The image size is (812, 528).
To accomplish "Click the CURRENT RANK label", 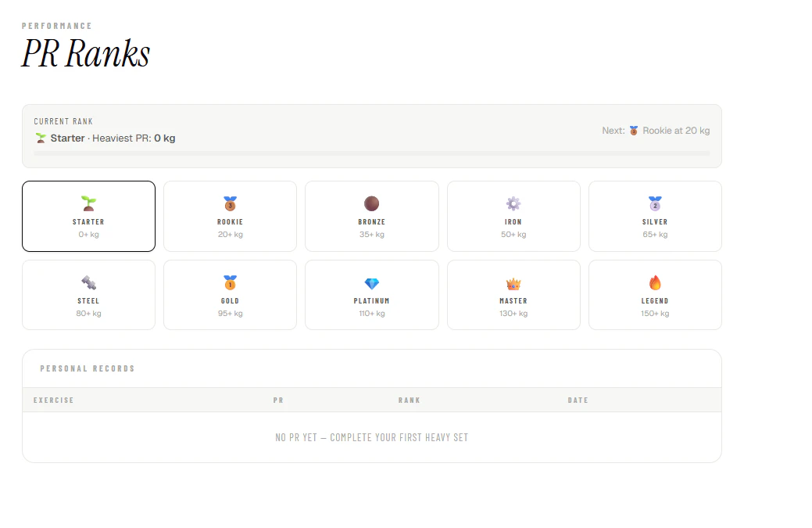I will [63, 121].
